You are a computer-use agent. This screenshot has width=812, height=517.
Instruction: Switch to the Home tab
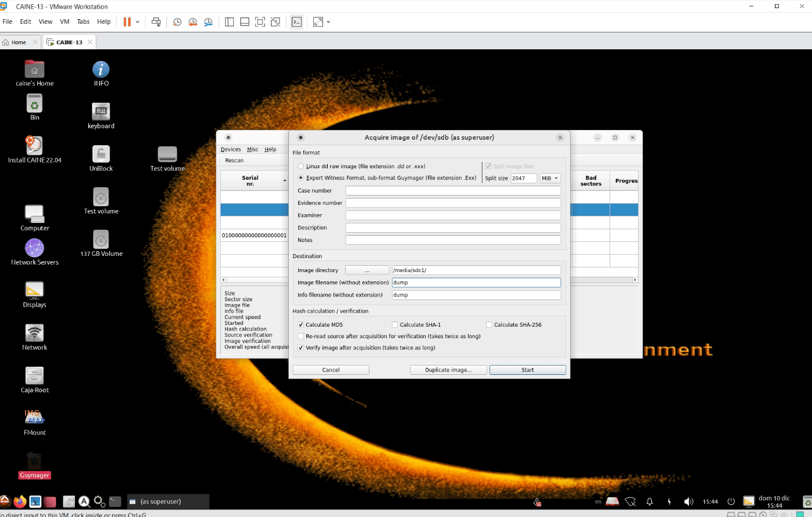(19, 42)
